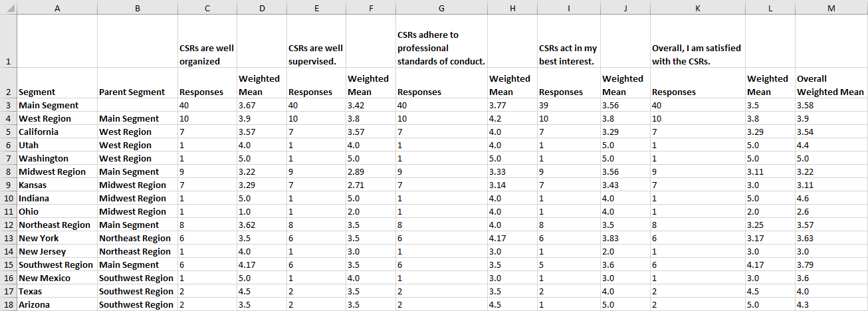Select column M header
Screen dimensions: 868x311
[x=831, y=7]
